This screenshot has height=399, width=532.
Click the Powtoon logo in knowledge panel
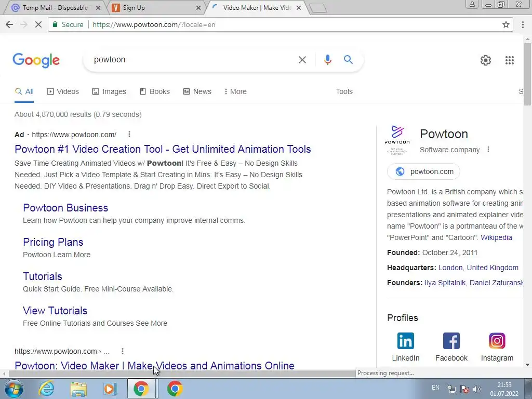[397, 140]
